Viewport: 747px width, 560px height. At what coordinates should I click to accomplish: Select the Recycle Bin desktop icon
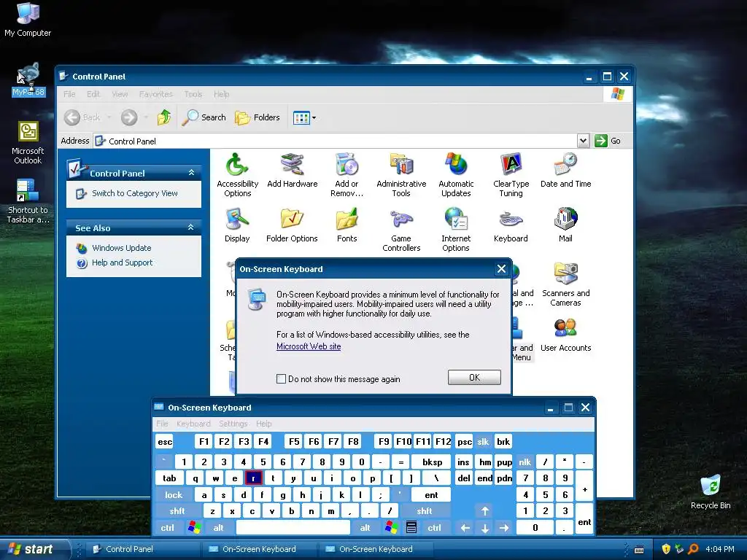point(711,491)
